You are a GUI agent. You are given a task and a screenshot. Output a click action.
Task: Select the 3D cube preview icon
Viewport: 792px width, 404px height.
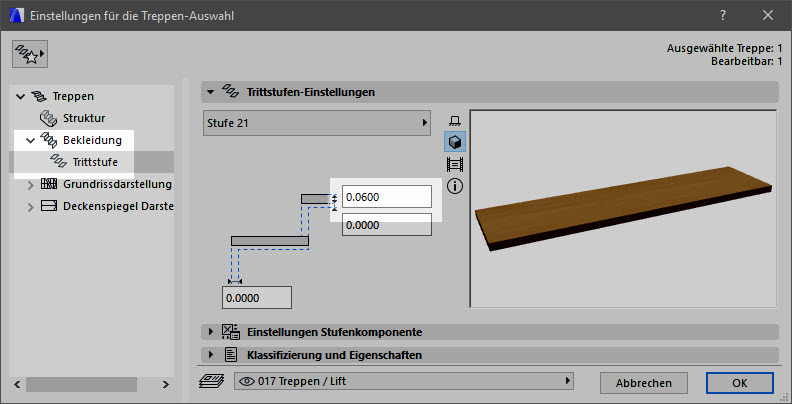tap(455, 142)
